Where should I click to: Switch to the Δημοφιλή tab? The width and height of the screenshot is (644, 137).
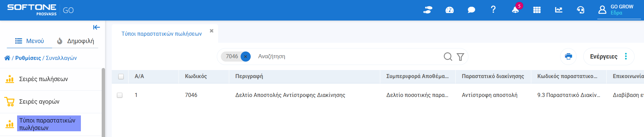tap(76, 41)
